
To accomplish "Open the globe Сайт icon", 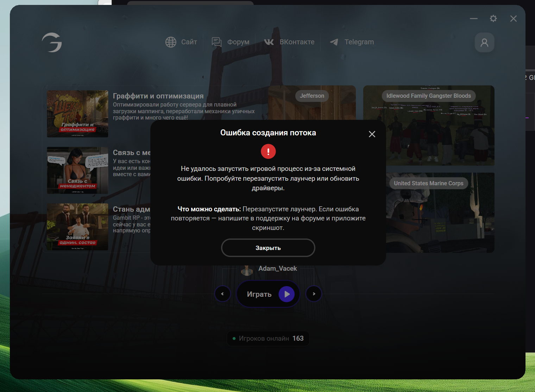I will tap(171, 42).
